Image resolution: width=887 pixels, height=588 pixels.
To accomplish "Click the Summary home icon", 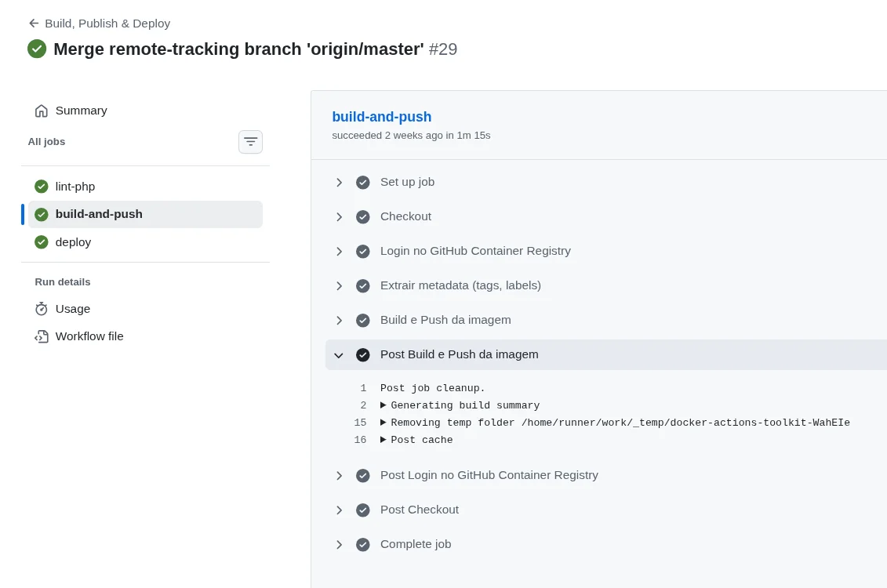I will pyautogui.click(x=42, y=111).
